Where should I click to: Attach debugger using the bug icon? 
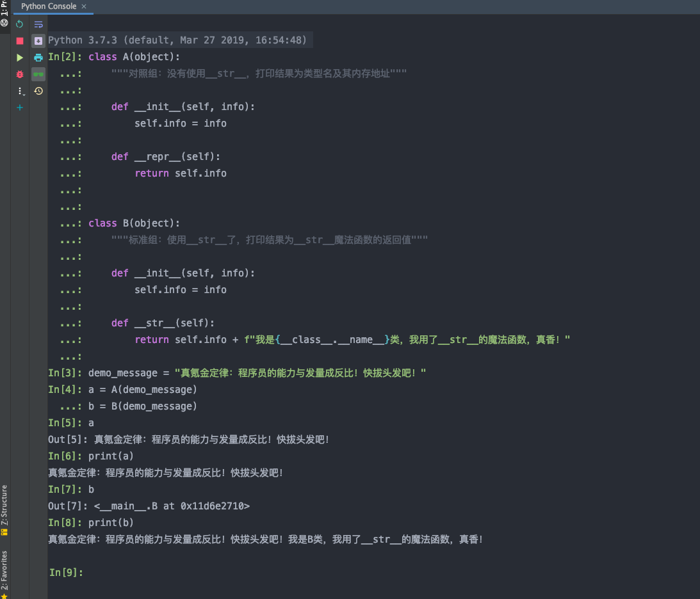coord(19,74)
